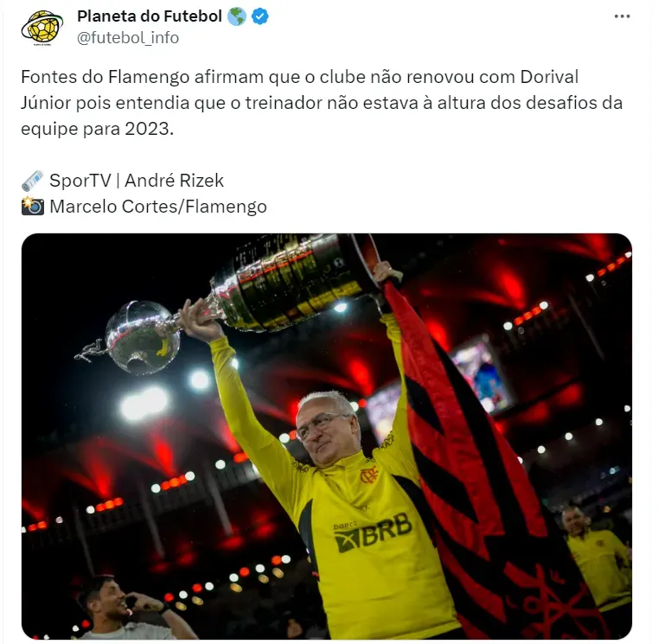Click the Flamengo crest on yellow jersey
Screen dimensions: 658x644
tap(369, 475)
